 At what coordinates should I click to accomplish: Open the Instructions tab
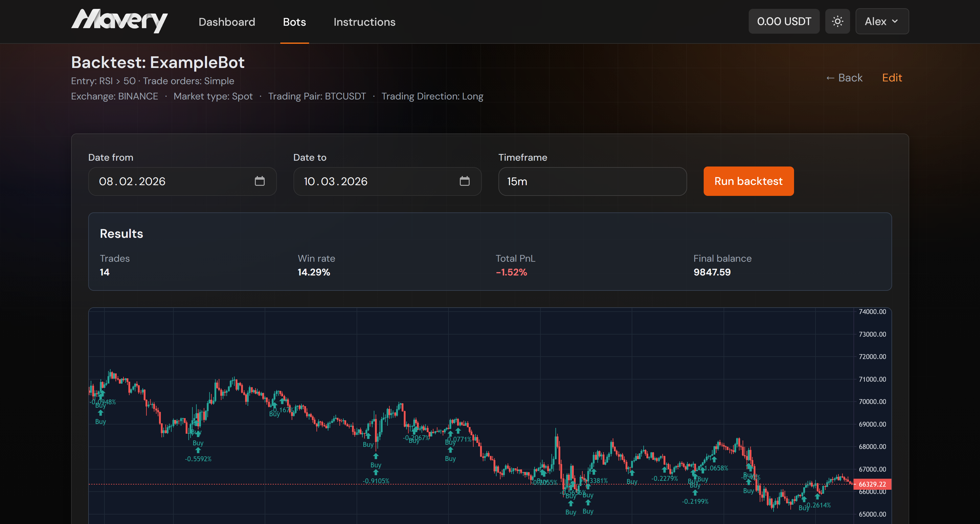click(365, 22)
